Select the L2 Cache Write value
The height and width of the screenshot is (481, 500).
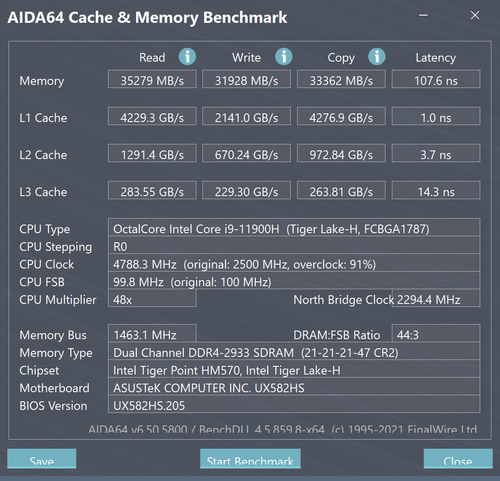coord(247,153)
